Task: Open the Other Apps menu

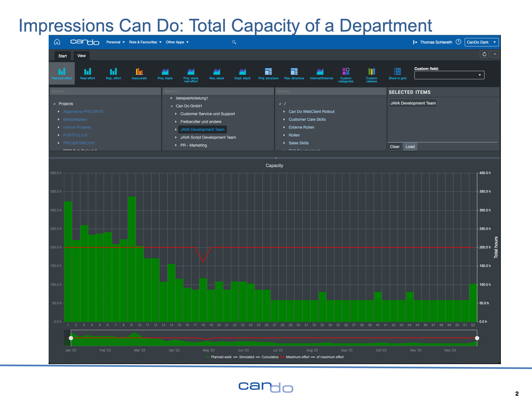Action: 177,42
